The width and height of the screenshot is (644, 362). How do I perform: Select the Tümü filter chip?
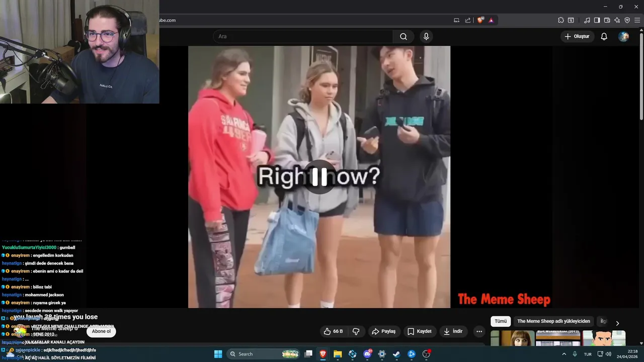[x=501, y=321]
